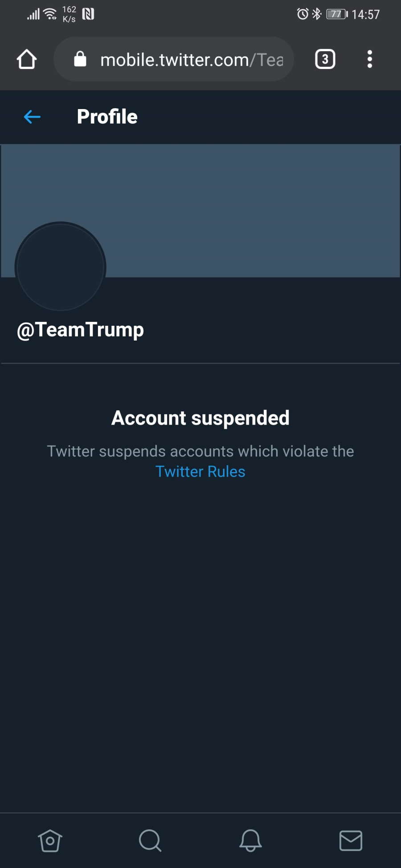
Task: Tap the battery indicator in status bar
Action: pyautogui.click(x=337, y=14)
